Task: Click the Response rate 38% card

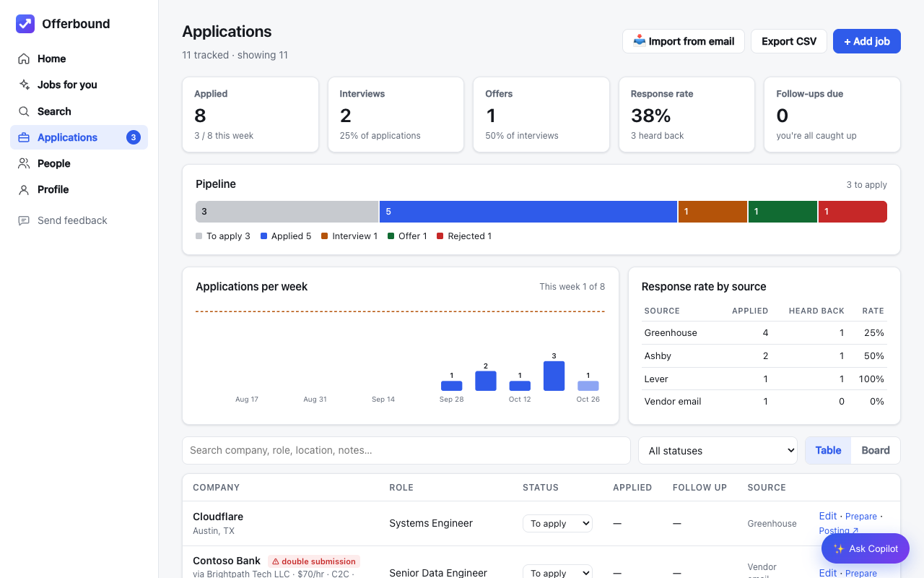Action: 687,115
